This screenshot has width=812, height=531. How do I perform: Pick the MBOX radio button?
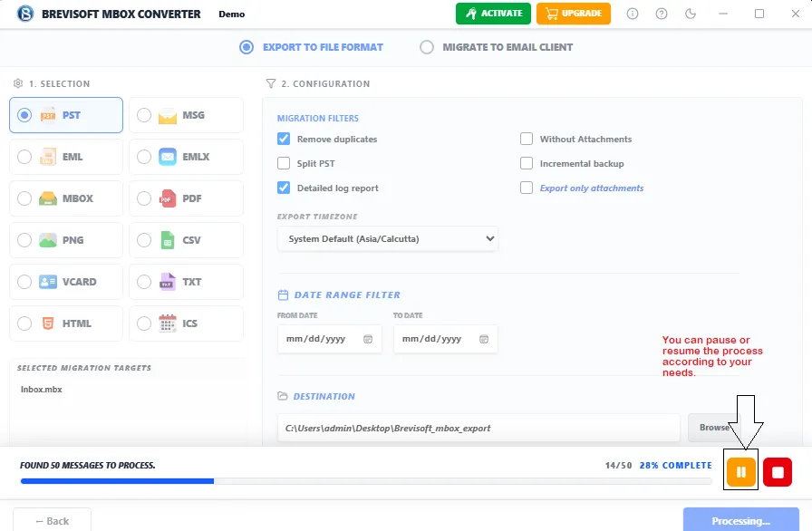click(x=24, y=198)
